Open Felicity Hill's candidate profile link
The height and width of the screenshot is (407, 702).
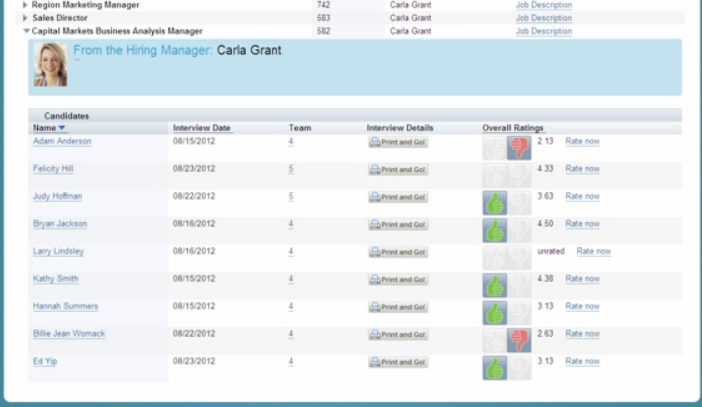coord(53,169)
